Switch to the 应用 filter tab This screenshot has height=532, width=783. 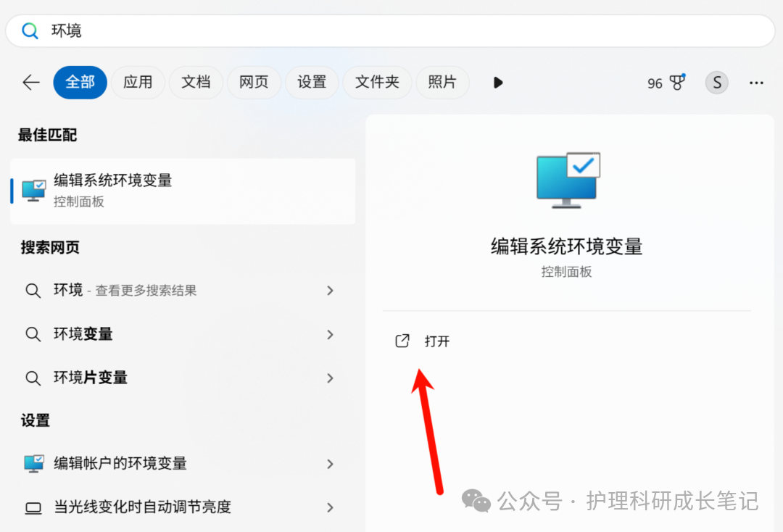(x=138, y=83)
